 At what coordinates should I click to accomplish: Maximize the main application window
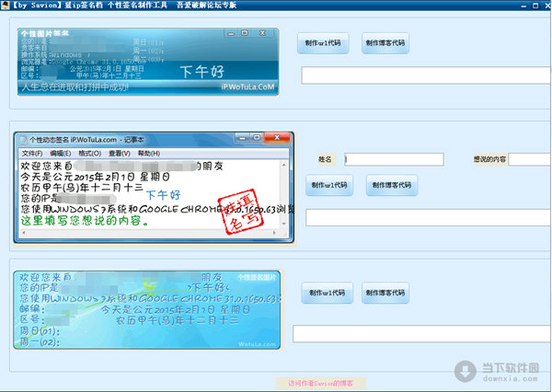coord(535,6)
